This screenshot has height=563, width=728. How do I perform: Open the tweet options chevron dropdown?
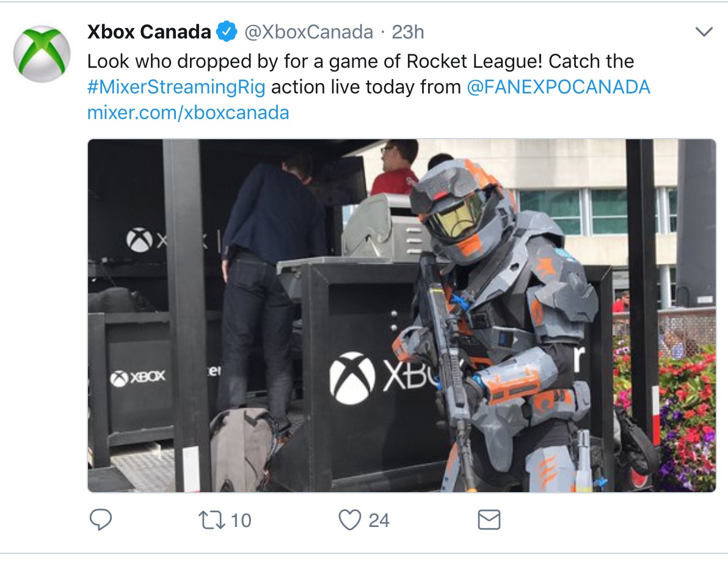(x=704, y=32)
